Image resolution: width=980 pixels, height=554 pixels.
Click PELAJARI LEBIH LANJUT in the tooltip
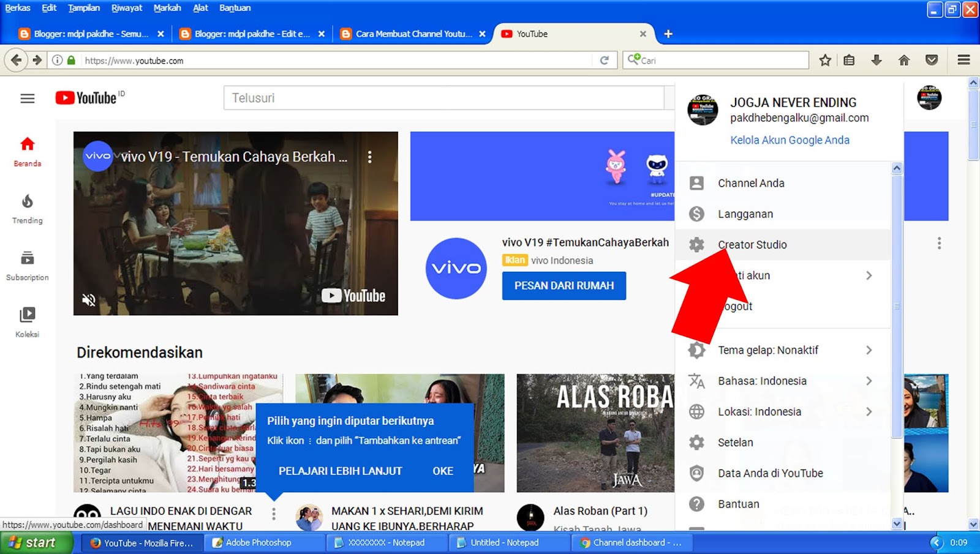(x=341, y=471)
